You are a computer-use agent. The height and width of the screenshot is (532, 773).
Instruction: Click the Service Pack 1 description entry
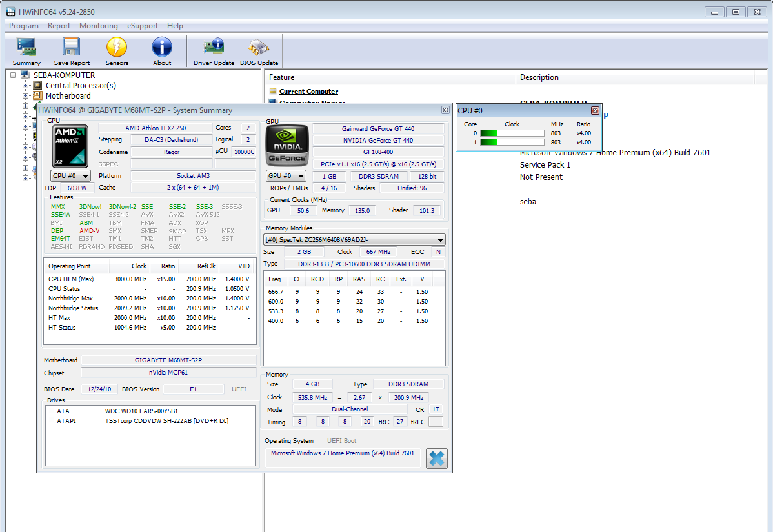pyautogui.click(x=545, y=165)
